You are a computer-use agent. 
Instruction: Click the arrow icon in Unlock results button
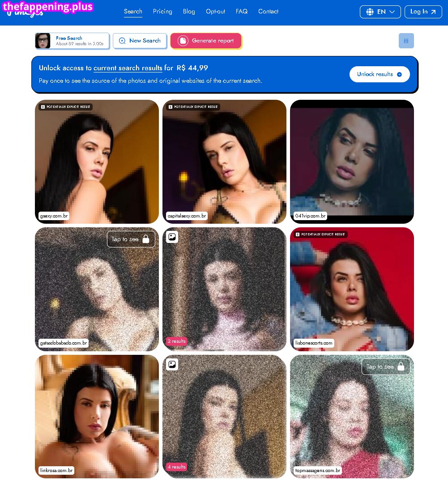399,75
